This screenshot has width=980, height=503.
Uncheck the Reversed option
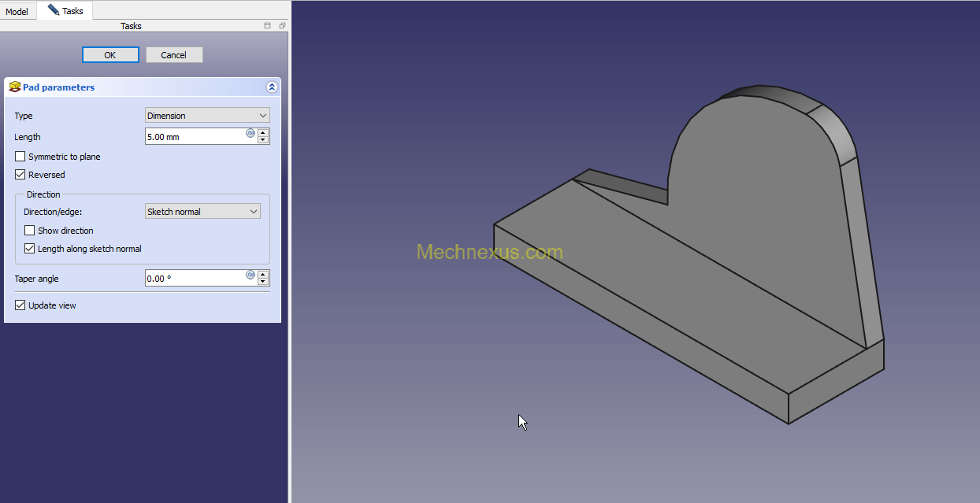point(20,175)
